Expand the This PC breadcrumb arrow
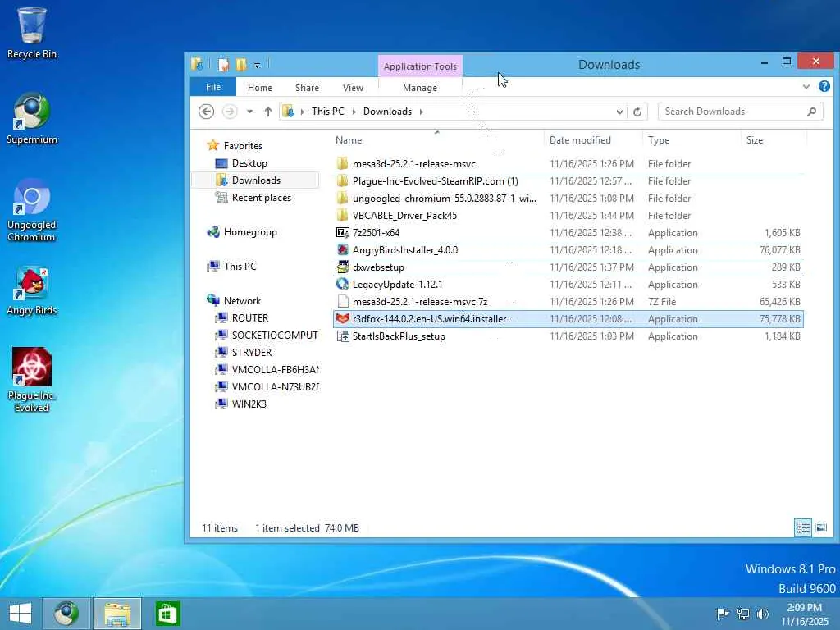 click(354, 112)
